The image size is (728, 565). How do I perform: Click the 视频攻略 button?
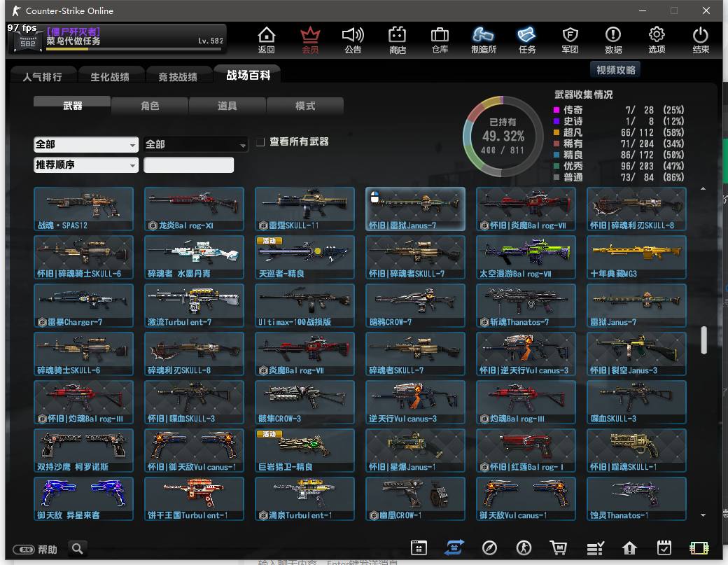coord(615,70)
